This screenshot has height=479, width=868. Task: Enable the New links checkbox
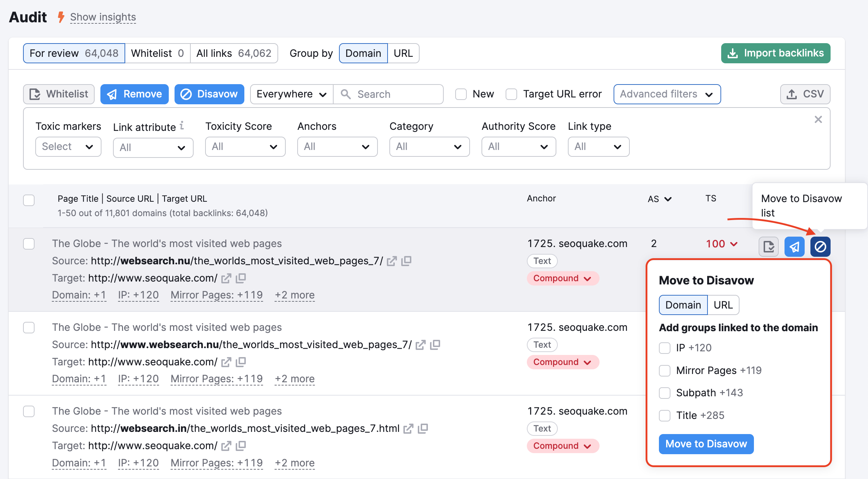[x=461, y=94]
